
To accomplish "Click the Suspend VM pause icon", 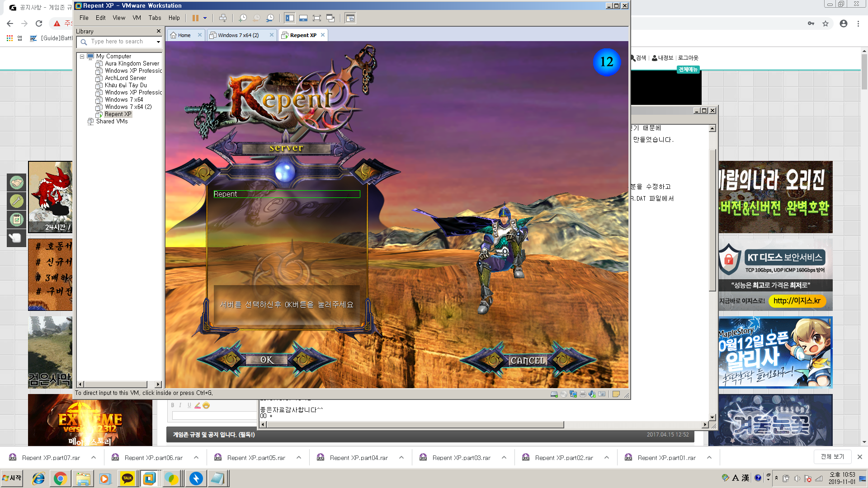I will (x=195, y=18).
